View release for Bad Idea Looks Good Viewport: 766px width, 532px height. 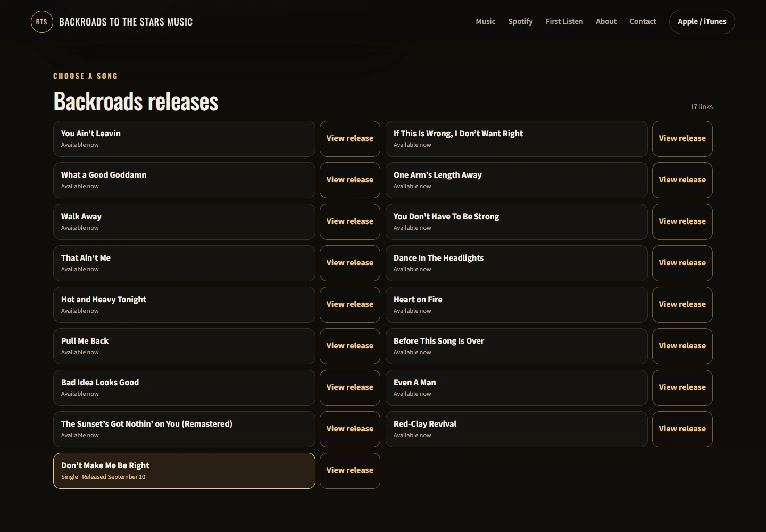pos(350,388)
